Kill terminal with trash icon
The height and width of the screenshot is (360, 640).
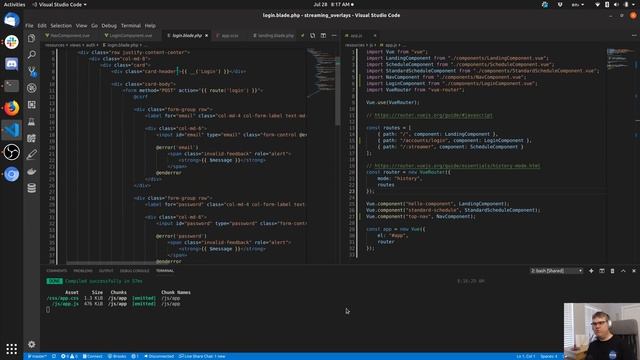click(612, 271)
